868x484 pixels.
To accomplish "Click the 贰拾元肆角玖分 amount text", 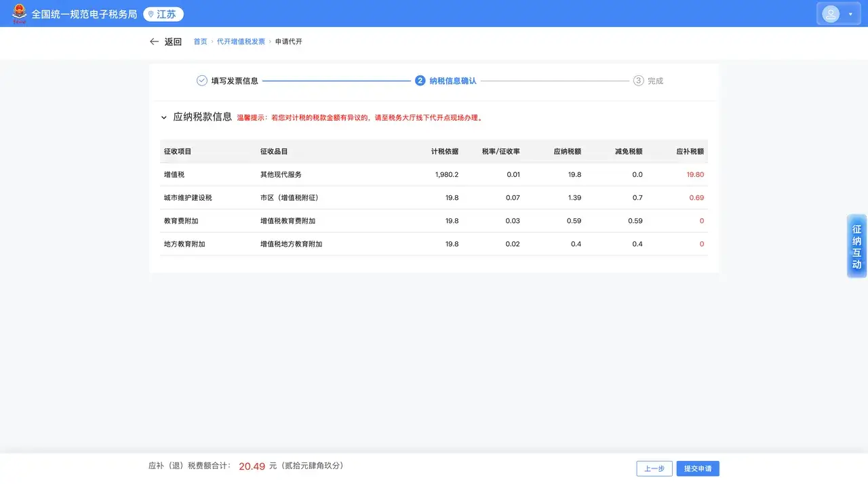I will click(x=312, y=466).
